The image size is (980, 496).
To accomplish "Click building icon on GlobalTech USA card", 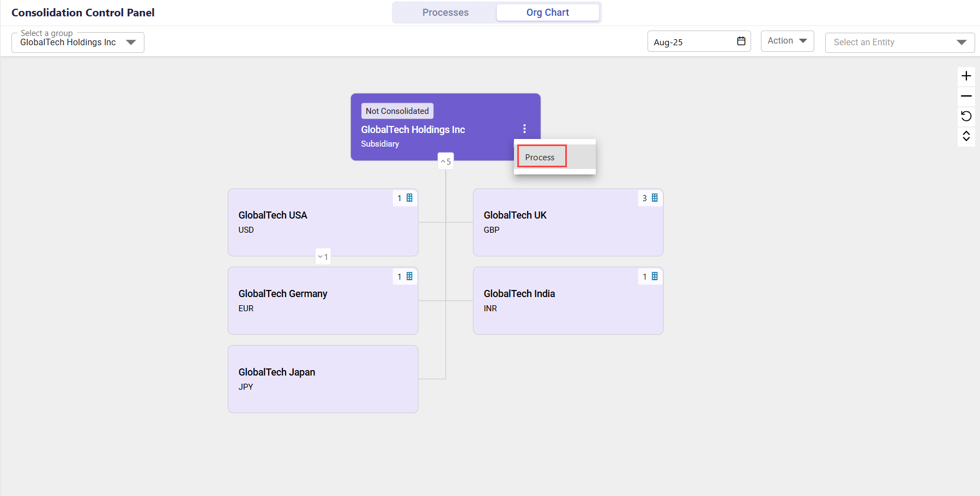I will point(409,198).
